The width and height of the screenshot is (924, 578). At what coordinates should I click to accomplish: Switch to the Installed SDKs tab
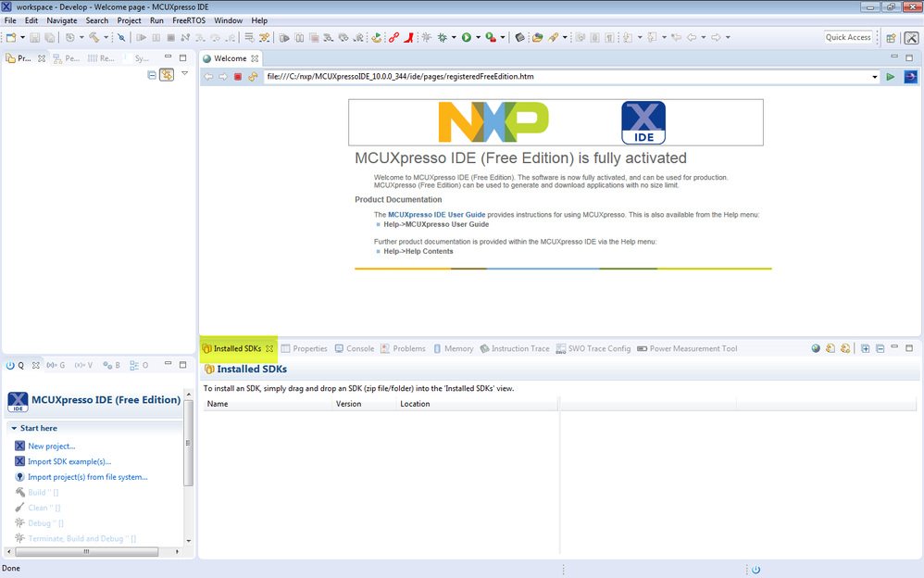[236, 348]
